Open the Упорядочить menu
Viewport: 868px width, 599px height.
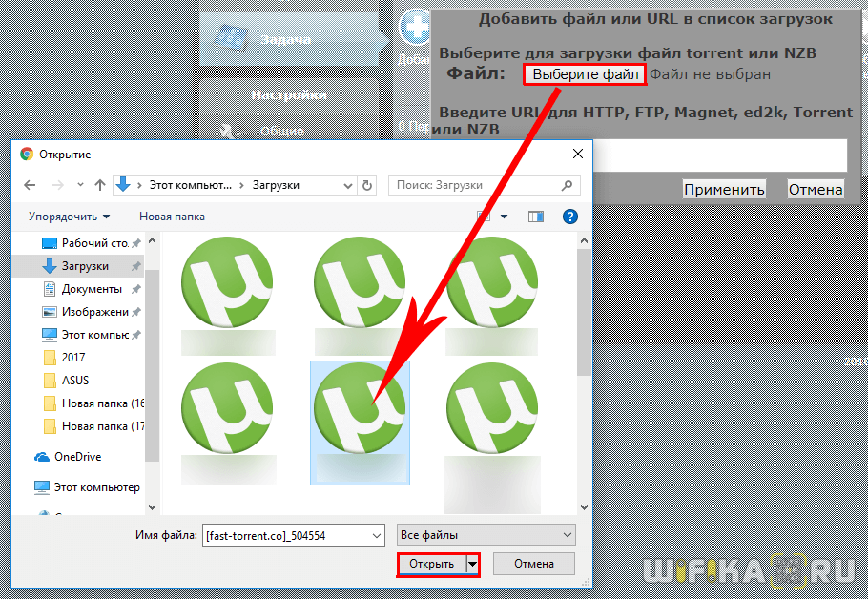pyautogui.click(x=70, y=217)
